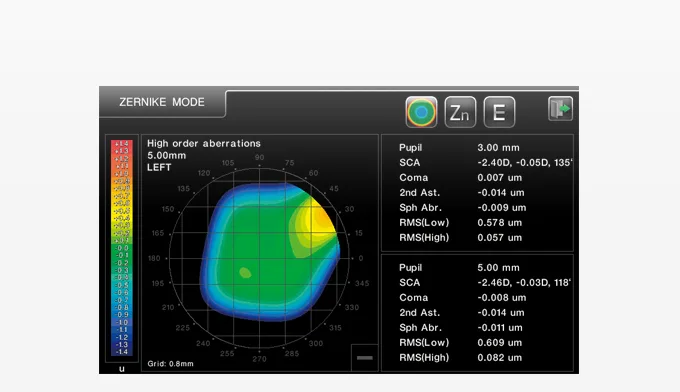Click the '45' degree axis label

[x=334, y=189]
